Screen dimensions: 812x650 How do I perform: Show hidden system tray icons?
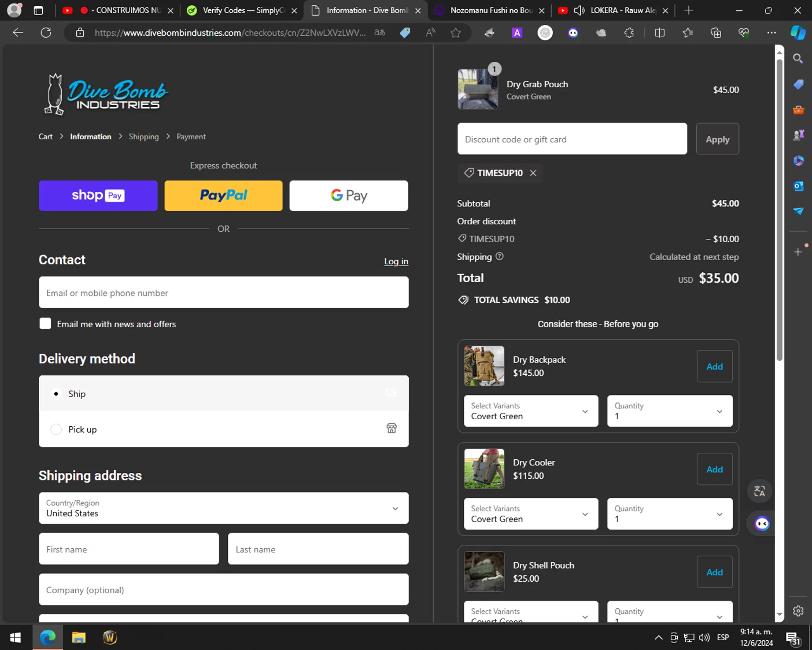coord(658,638)
